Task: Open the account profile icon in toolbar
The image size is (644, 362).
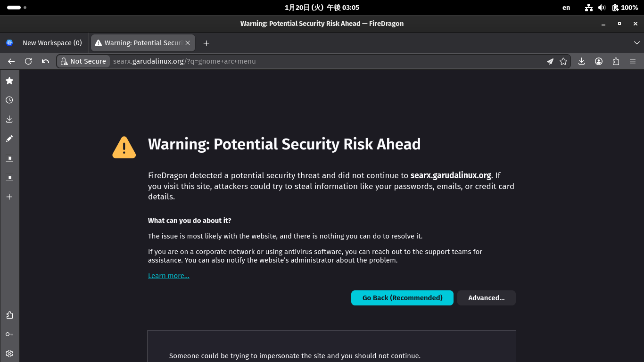Action: point(599,61)
